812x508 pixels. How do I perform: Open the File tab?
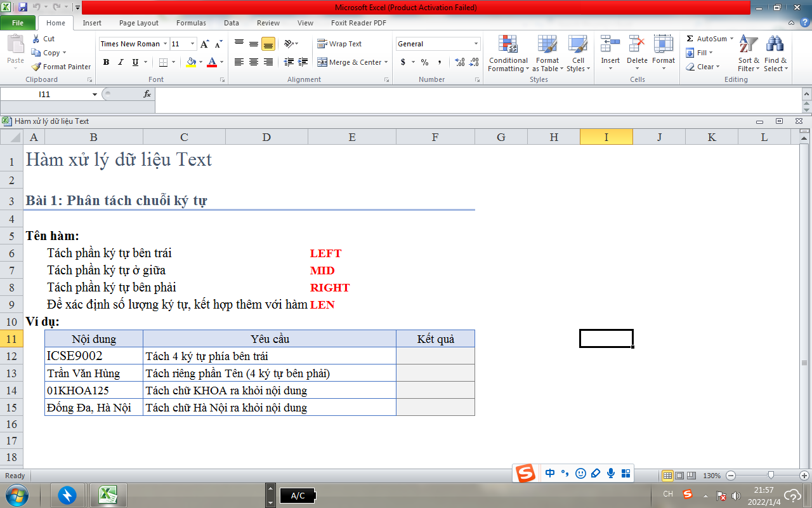tap(18, 23)
